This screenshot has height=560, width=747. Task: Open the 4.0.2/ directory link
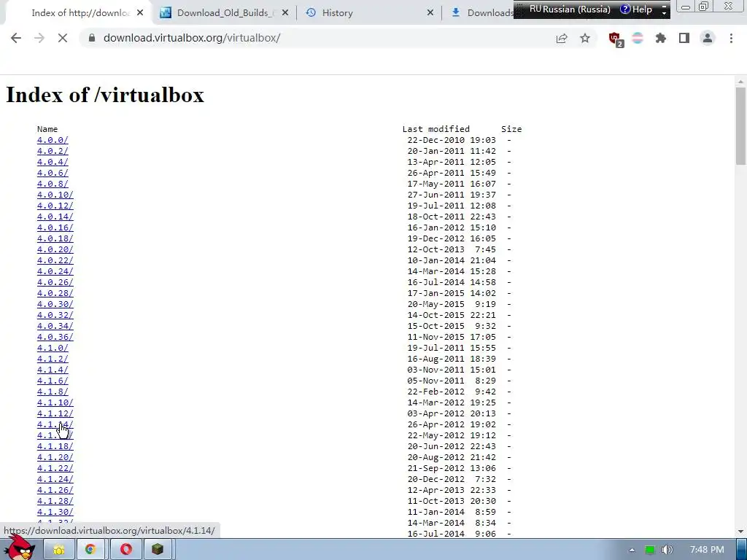53,151
